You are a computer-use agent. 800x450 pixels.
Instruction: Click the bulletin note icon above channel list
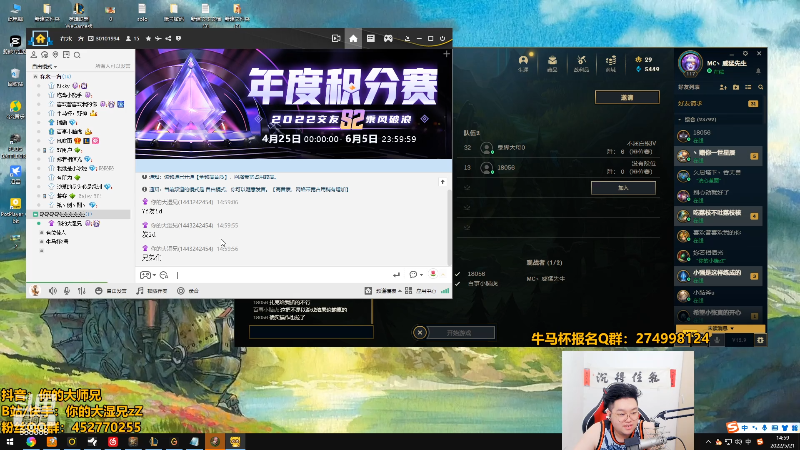(66, 55)
